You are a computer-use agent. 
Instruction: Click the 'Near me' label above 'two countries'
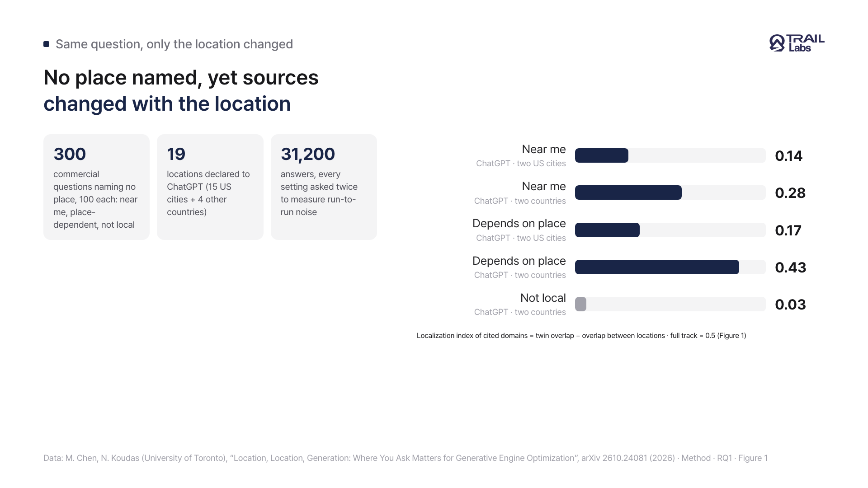point(544,186)
